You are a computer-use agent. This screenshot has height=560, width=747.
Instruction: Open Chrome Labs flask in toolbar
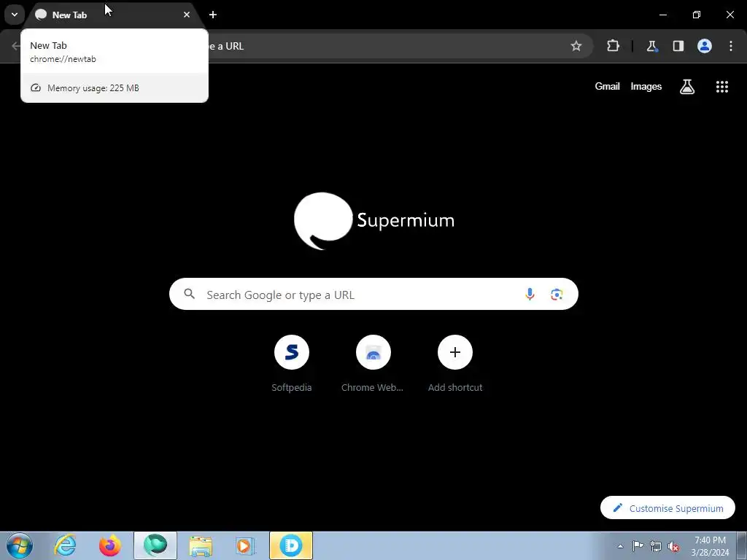[651, 46]
